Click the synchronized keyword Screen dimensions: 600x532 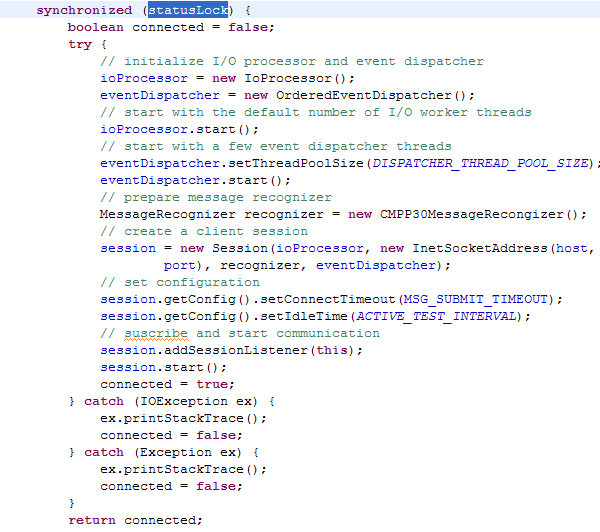tap(84, 10)
